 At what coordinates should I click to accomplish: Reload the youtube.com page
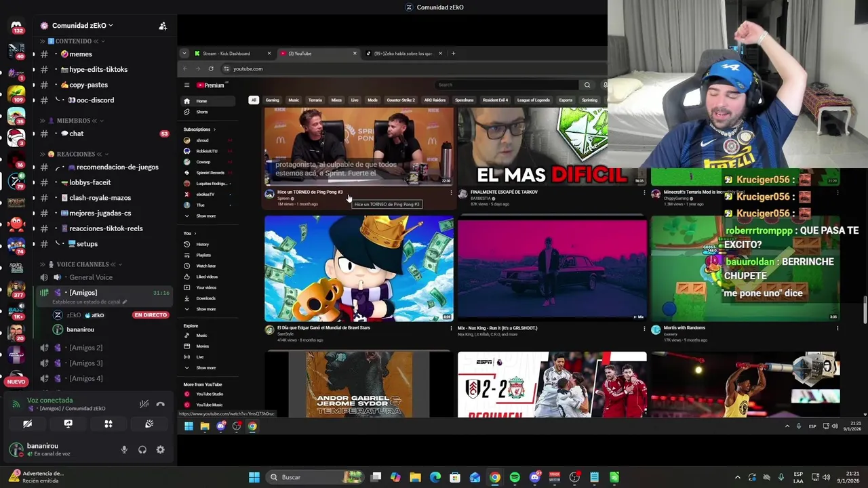click(211, 68)
